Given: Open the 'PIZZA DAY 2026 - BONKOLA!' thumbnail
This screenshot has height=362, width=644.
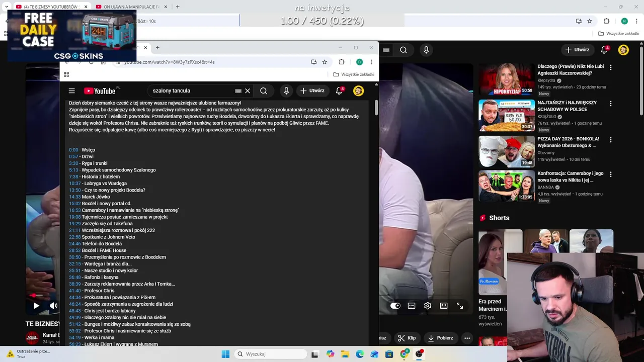Looking at the screenshot, I should click(507, 151).
